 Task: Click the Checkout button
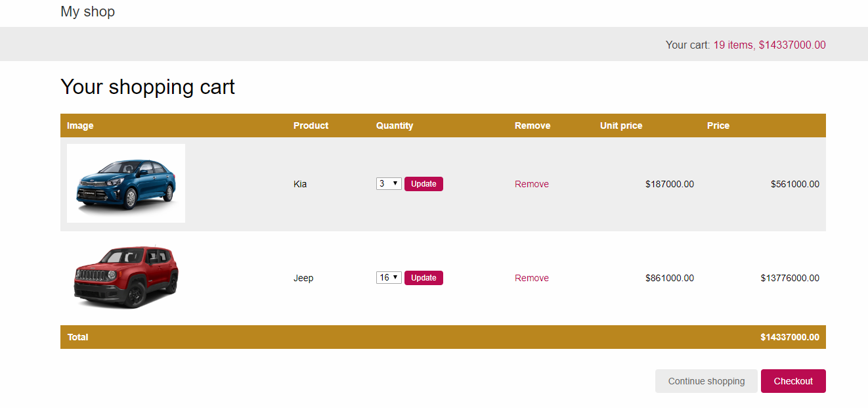click(x=793, y=381)
